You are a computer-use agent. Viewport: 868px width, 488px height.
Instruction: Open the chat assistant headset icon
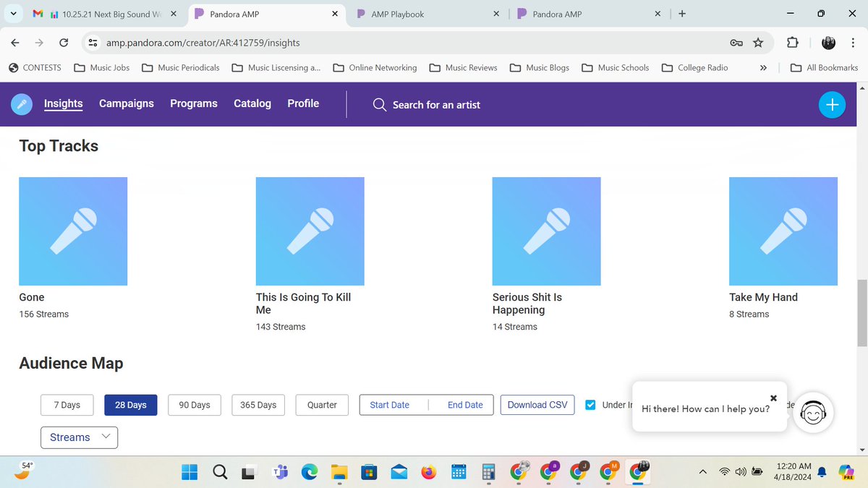(813, 413)
